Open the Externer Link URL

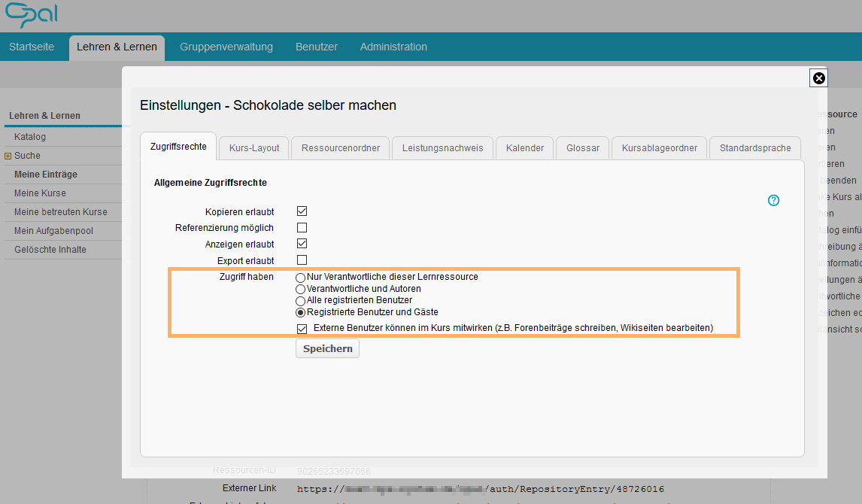pos(479,488)
